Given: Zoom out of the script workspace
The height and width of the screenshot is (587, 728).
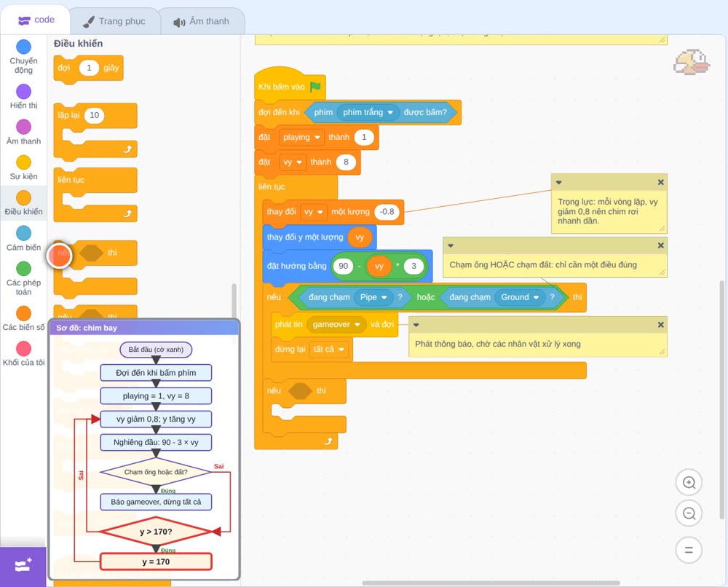Looking at the screenshot, I should [689, 513].
